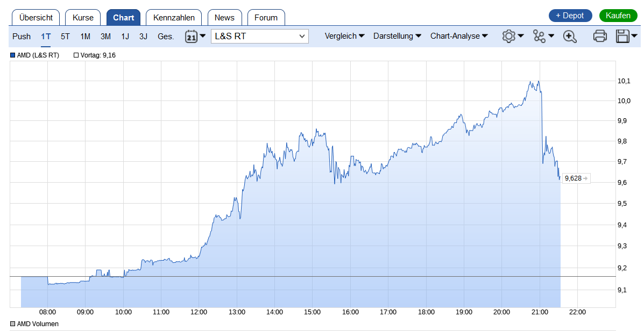Open dropdown arrow beside save icon
The height and width of the screenshot is (331, 644).
[634, 35]
